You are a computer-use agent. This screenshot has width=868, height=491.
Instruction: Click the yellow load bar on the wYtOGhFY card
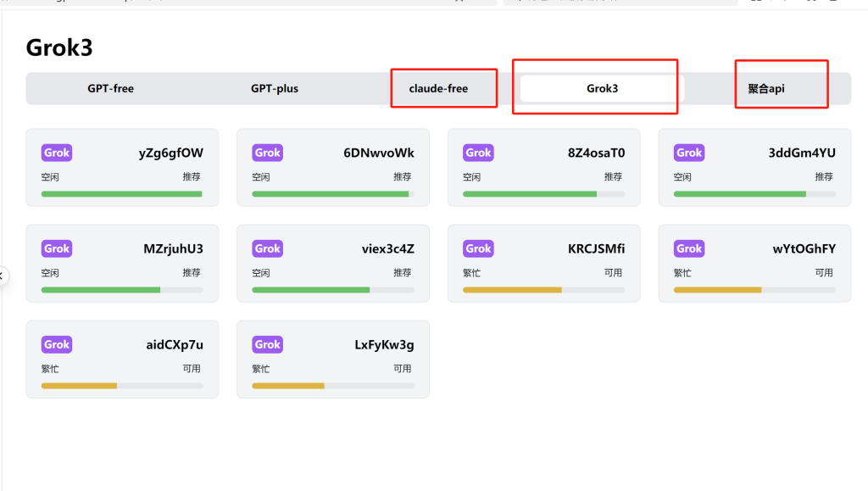[754, 290]
